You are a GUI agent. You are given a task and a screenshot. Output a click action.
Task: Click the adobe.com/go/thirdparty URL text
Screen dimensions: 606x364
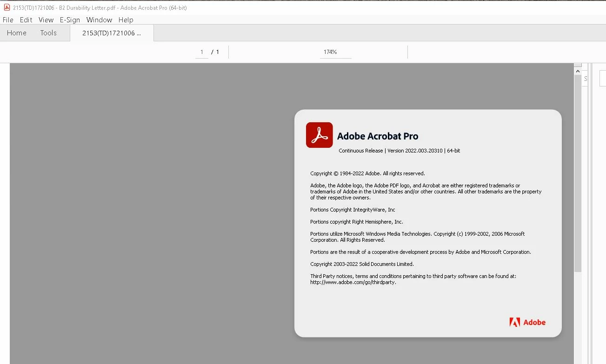353,282
